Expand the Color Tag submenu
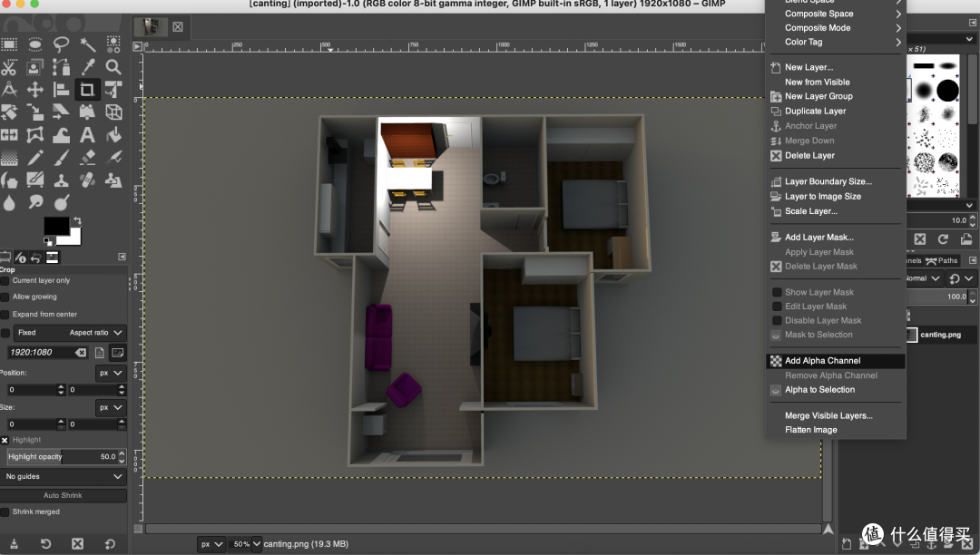The image size is (980, 555). pyautogui.click(x=836, y=42)
